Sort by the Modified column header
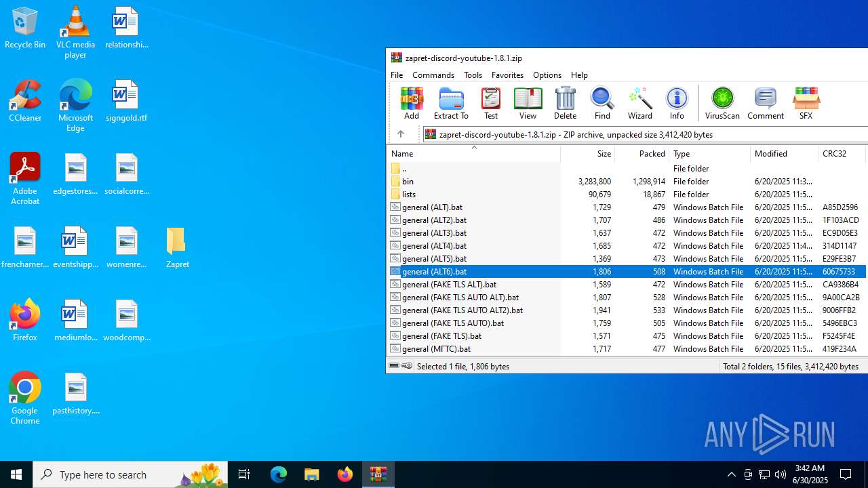 784,154
